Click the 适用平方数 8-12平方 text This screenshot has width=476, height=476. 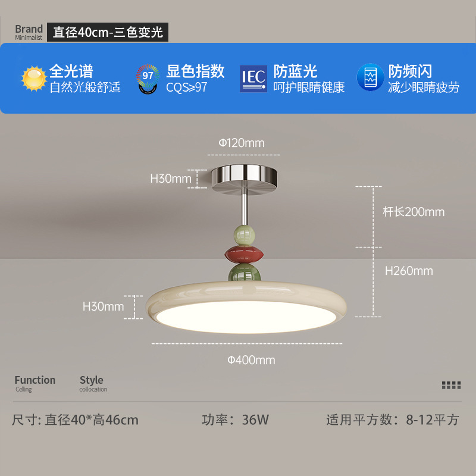pos(393,420)
